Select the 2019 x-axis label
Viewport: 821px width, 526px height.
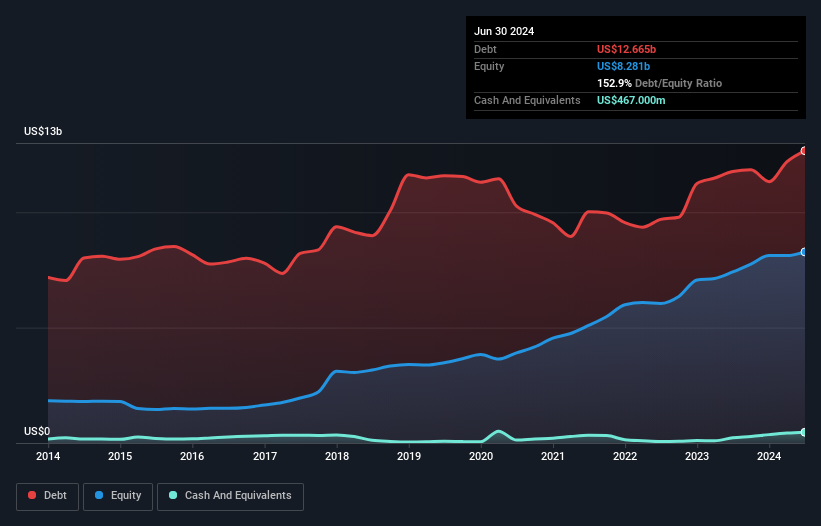tap(409, 457)
